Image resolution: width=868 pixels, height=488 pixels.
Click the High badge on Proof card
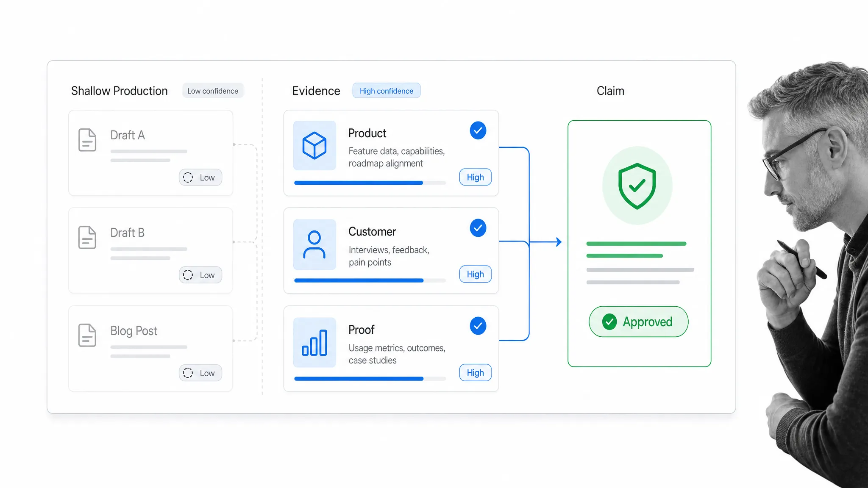coord(476,372)
